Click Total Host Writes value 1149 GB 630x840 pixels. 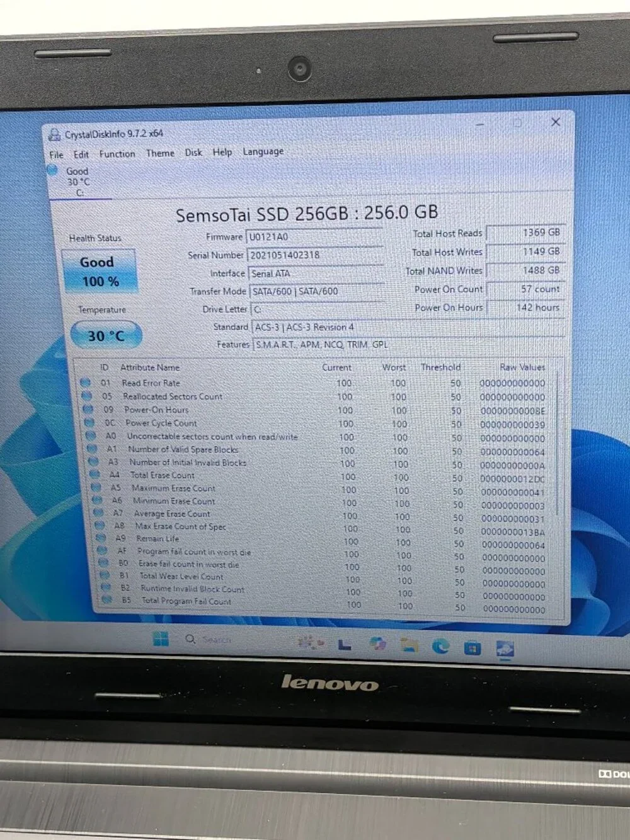point(527,251)
